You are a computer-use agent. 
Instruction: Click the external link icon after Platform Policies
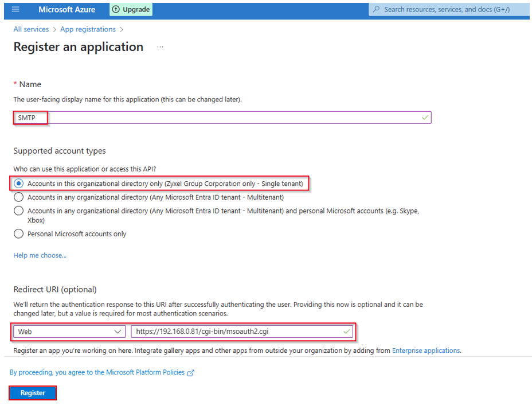[x=191, y=373]
